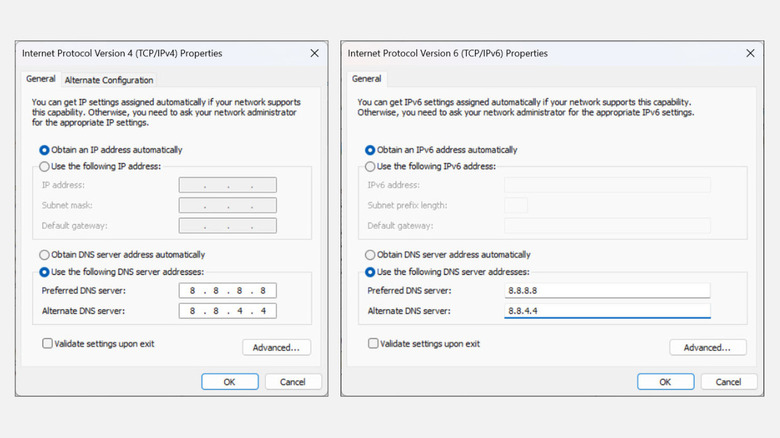Close the IPv4 Properties dialog

click(x=315, y=53)
